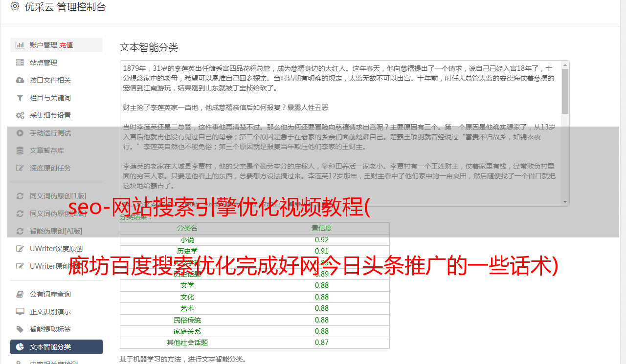Click the 接口文件相关 cloud icon
The width and height of the screenshot is (626, 364).
tap(20, 80)
